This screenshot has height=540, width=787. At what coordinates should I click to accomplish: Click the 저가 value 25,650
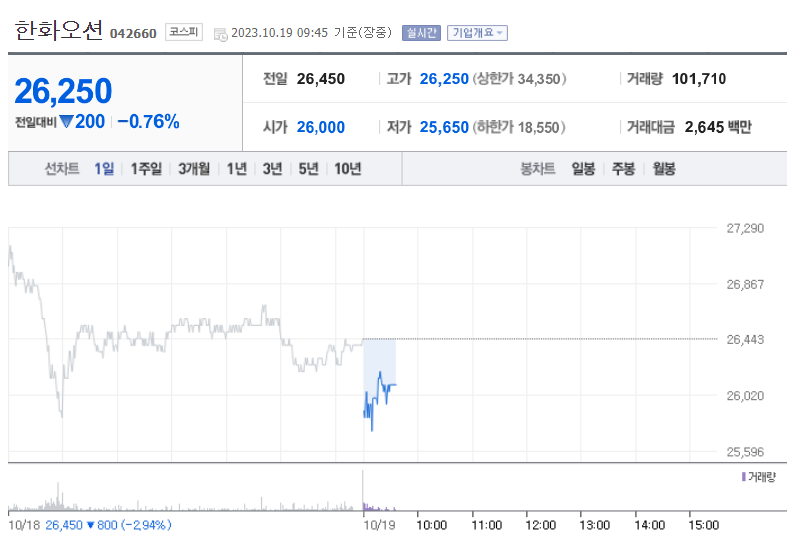coord(444,127)
